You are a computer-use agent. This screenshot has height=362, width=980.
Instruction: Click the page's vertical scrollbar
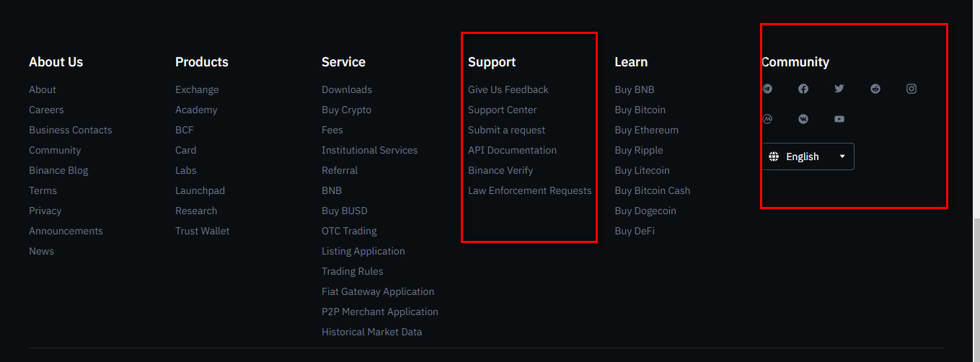[975, 288]
